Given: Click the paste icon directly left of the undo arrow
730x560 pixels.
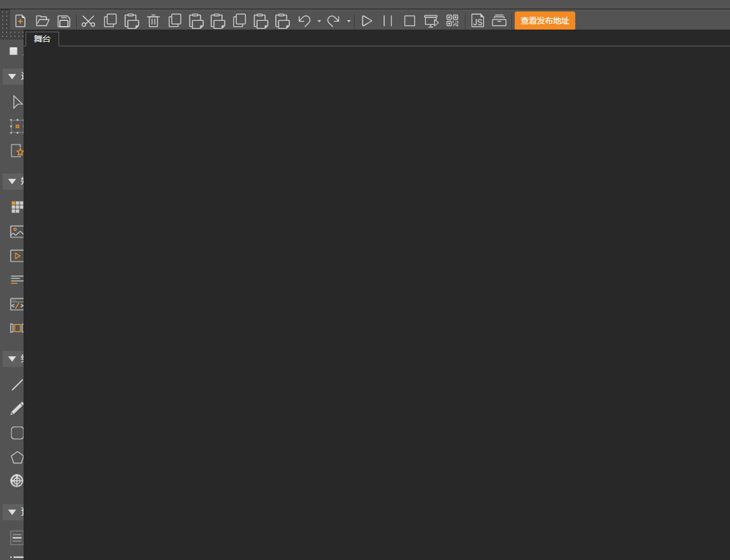Looking at the screenshot, I should point(282,22).
